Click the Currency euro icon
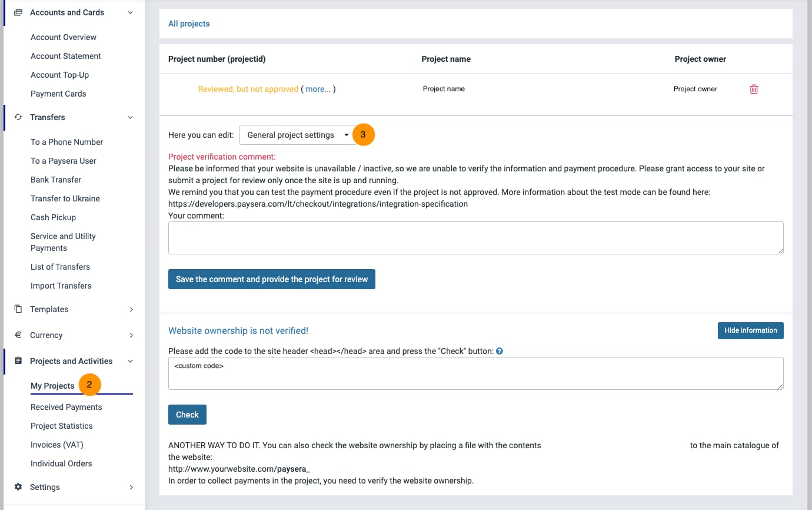812x510 pixels. pyautogui.click(x=18, y=335)
